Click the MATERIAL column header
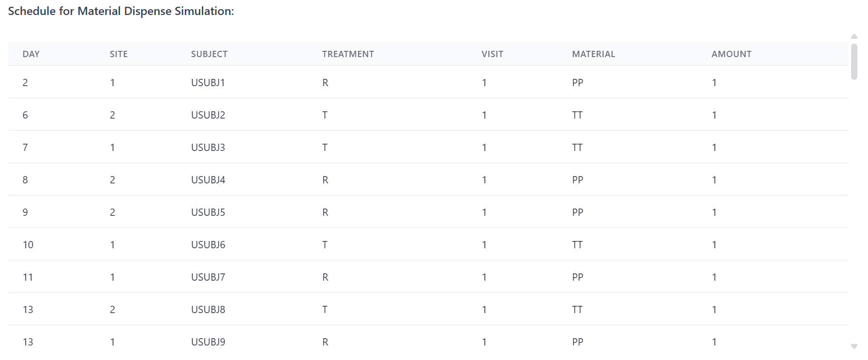 (593, 54)
